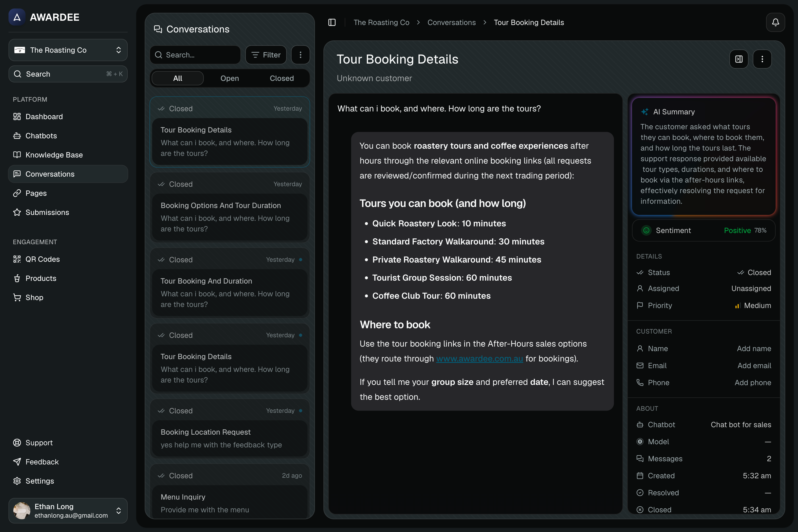The width and height of the screenshot is (798, 532).
Task: Open Tour Booking And Duration conversation
Action: (x=230, y=283)
